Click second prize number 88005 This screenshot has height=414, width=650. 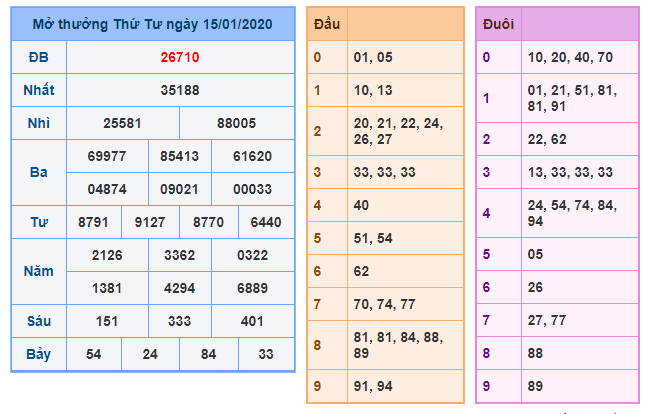point(237,123)
